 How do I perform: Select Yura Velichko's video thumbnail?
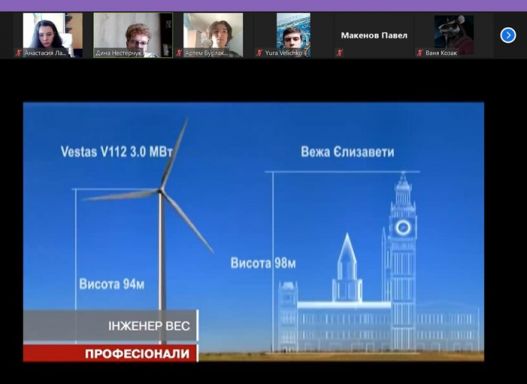point(293,35)
